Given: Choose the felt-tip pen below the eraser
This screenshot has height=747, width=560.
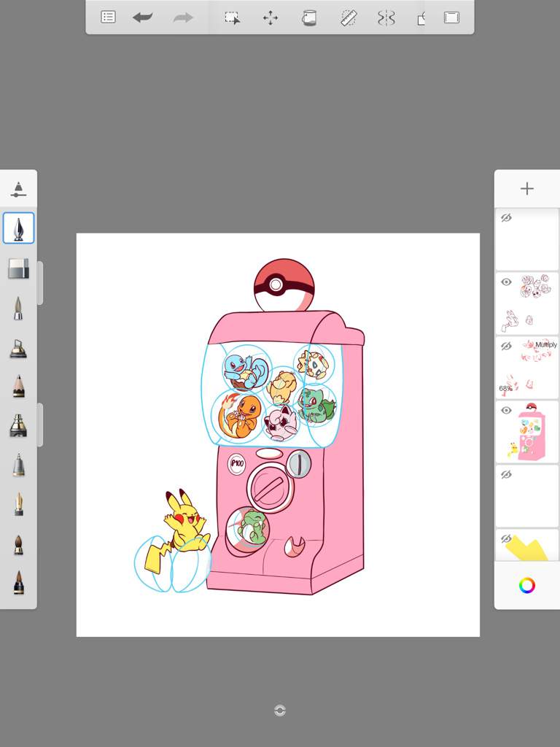Looking at the screenshot, I should (x=18, y=308).
